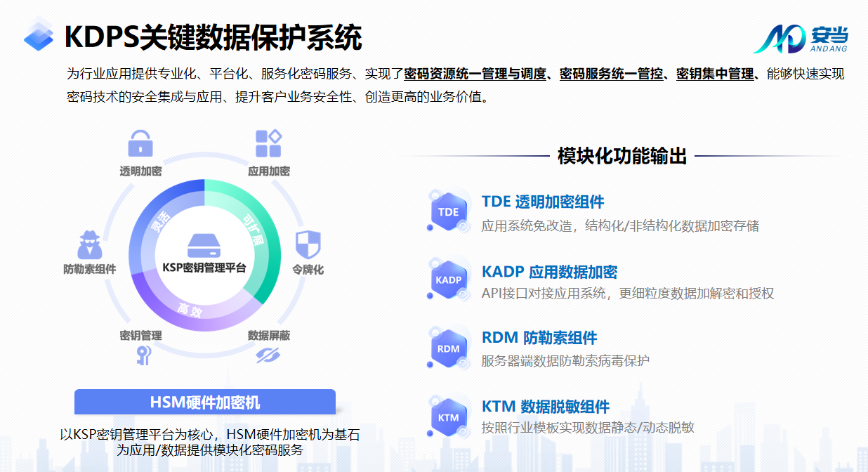Image resolution: width=868 pixels, height=472 pixels.
Task: Click the 服务器端数据防勒索病毒保护 description
Action: (x=565, y=361)
